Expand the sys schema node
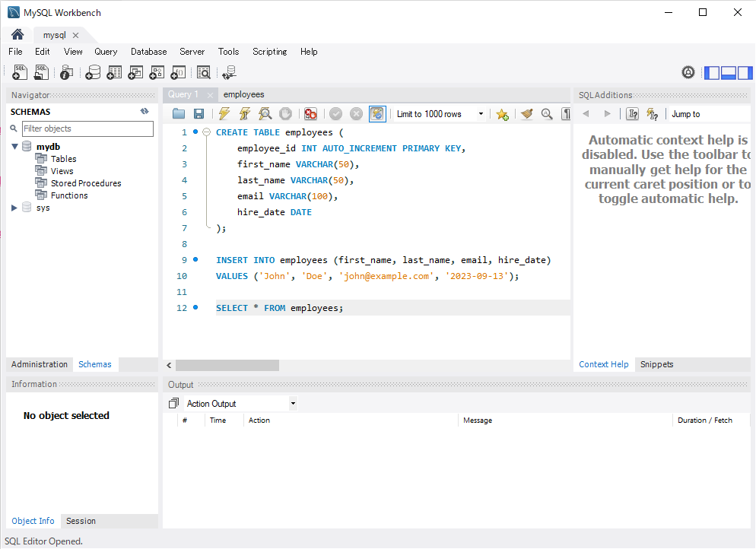 tap(14, 208)
